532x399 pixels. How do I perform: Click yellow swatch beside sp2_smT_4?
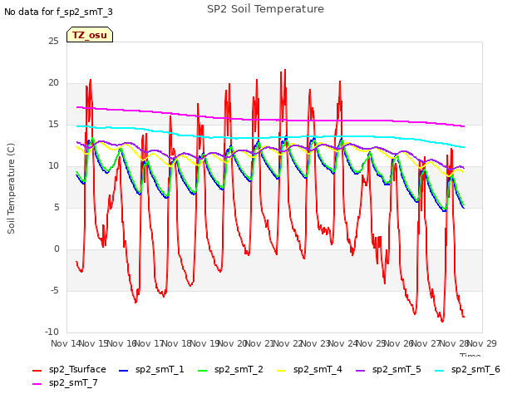(x=282, y=371)
